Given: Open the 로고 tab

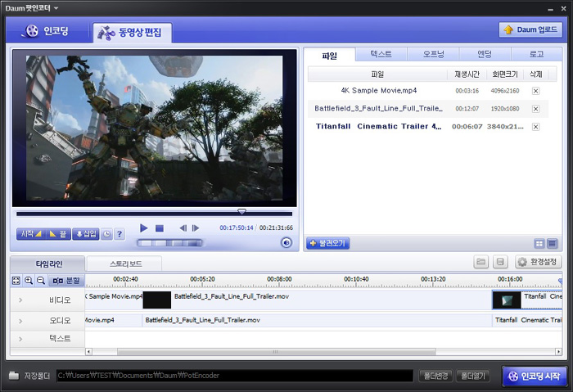Looking at the screenshot, I should click(536, 54).
